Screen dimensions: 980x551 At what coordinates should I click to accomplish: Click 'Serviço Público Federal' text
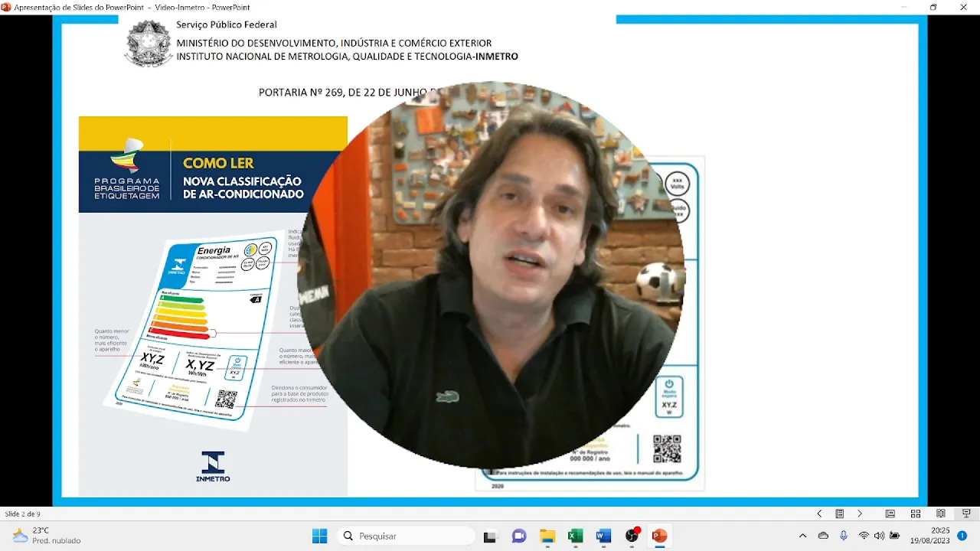click(x=227, y=25)
